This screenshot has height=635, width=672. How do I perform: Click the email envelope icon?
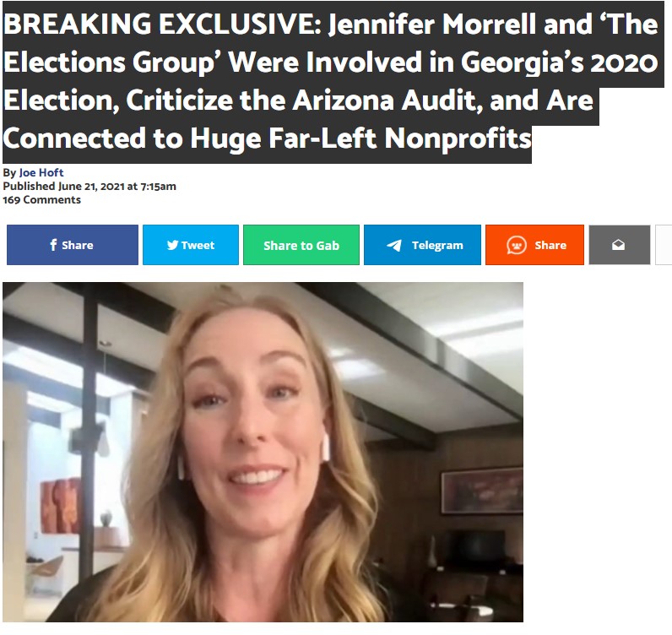point(618,245)
